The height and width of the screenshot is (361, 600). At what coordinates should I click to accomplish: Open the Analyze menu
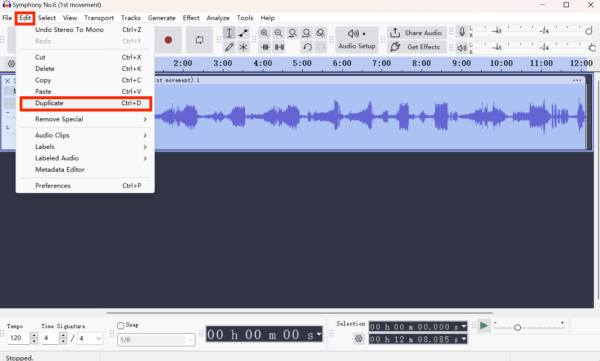(x=218, y=18)
